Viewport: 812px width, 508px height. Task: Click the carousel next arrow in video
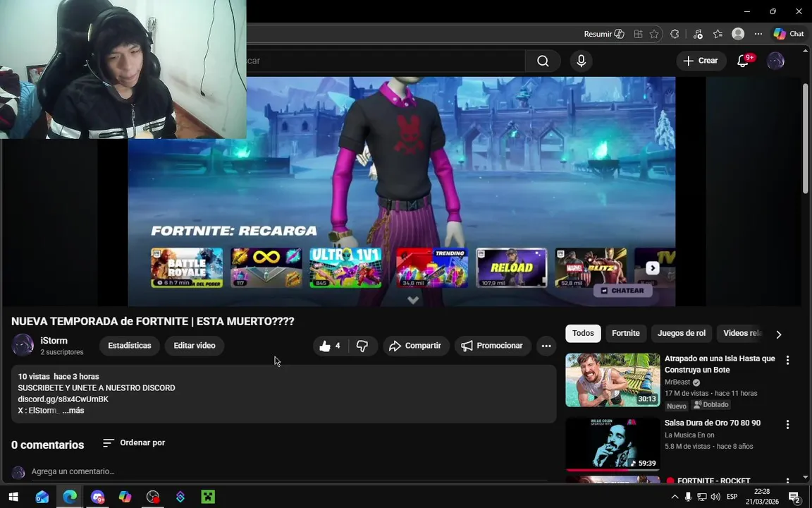pyautogui.click(x=653, y=268)
